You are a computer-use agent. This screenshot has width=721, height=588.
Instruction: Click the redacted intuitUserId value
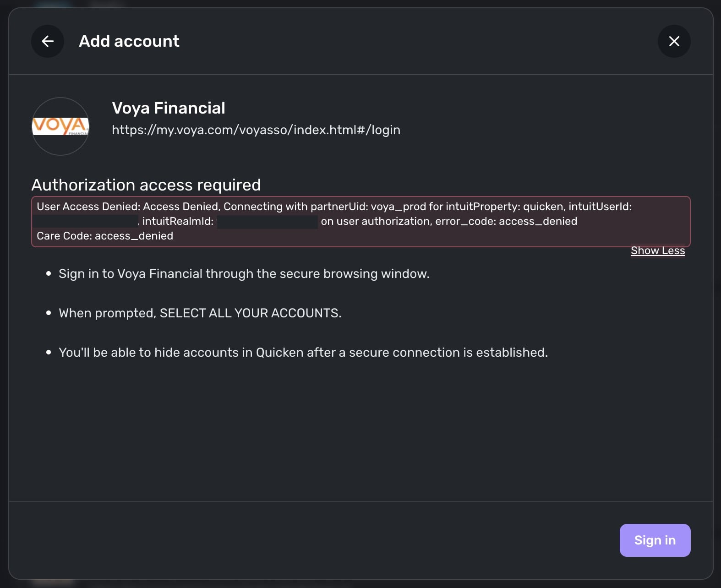(86, 222)
